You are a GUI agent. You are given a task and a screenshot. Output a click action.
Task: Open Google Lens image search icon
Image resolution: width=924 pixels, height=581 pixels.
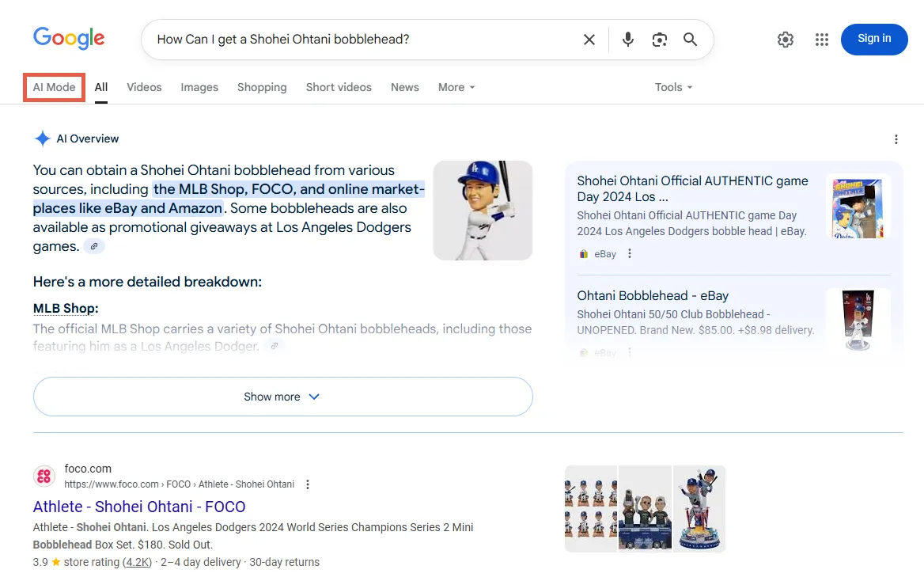click(660, 40)
